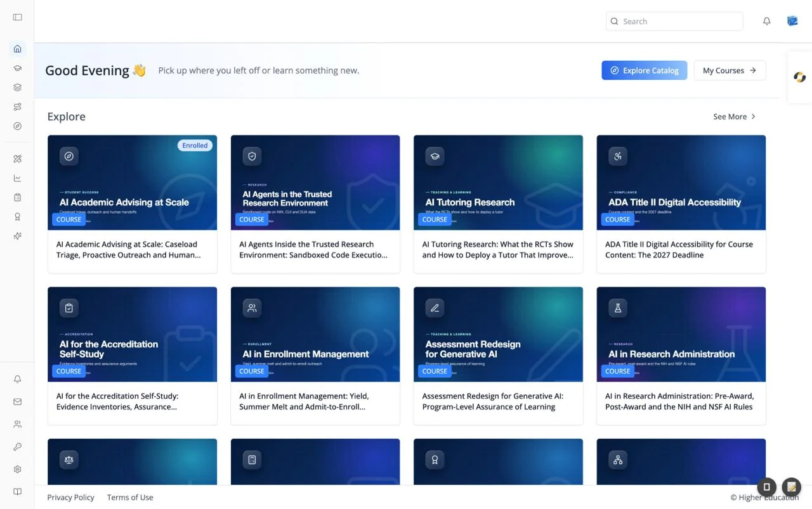The width and height of the screenshot is (812, 509).
Task: Open the graduation cap sidebar icon
Action: [17, 68]
